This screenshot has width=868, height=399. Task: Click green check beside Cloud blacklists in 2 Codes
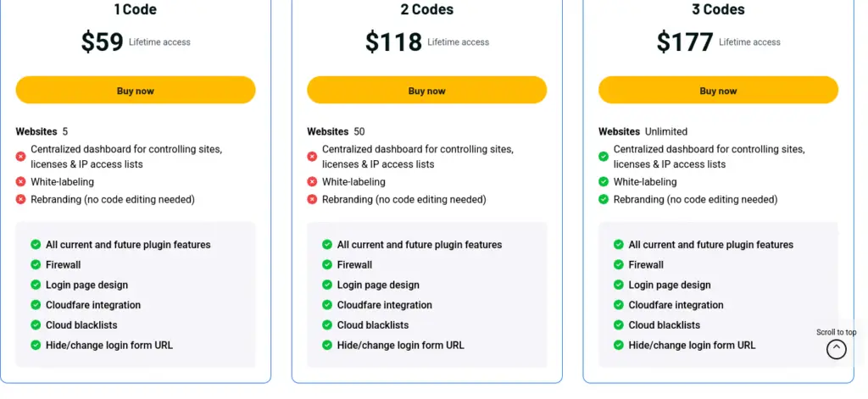click(327, 325)
